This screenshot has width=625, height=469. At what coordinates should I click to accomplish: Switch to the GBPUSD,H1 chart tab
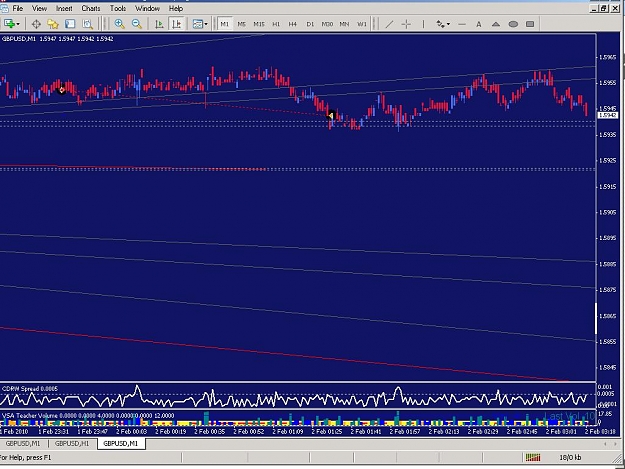pyautogui.click(x=72, y=443)
